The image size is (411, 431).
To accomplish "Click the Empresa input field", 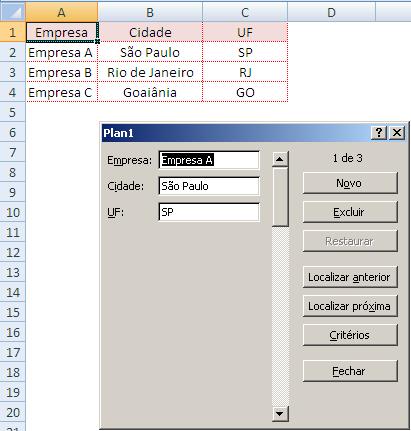I will (209, 160).
